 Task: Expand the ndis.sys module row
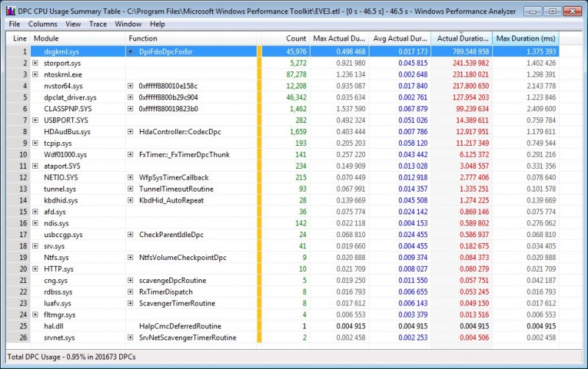click(x=35, y=223)
